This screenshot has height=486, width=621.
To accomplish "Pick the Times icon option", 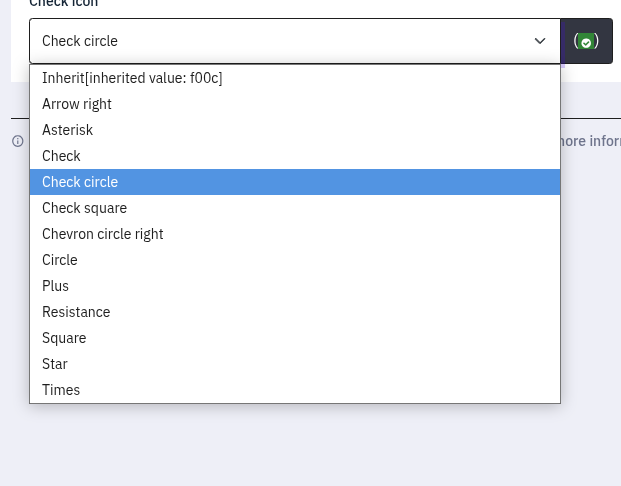I will [x=61, y=390].
